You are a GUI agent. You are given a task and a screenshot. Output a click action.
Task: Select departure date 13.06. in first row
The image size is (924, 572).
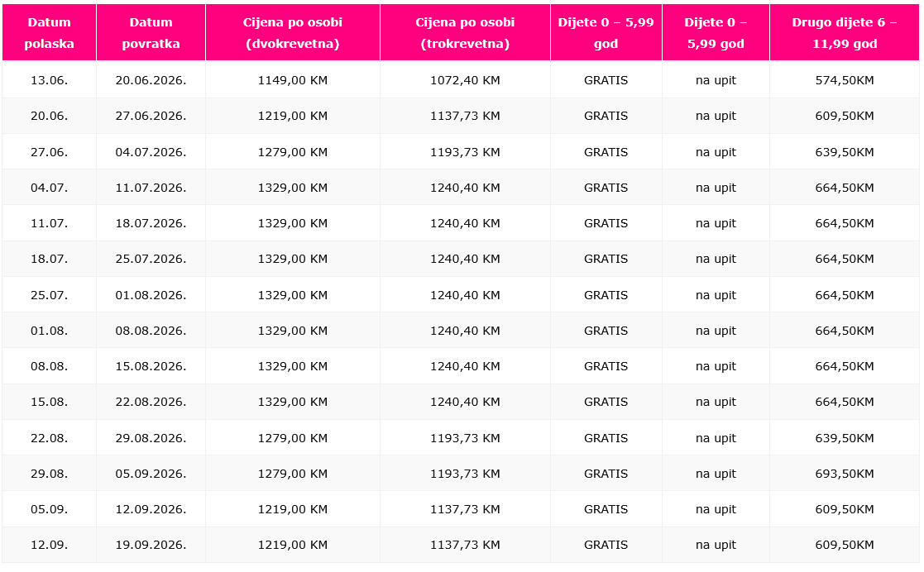(49, 80)
